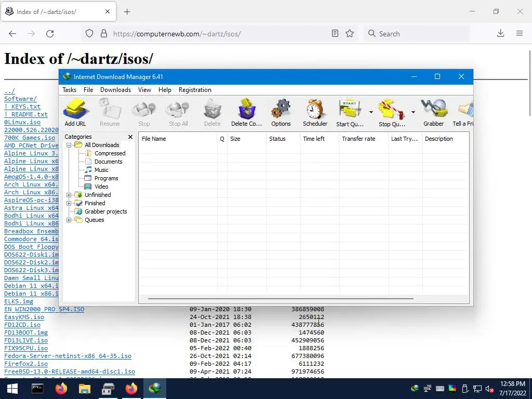The height and width of the screenshot is (399, 532).
Task: Open the File menu
Action: pos(88,90)
